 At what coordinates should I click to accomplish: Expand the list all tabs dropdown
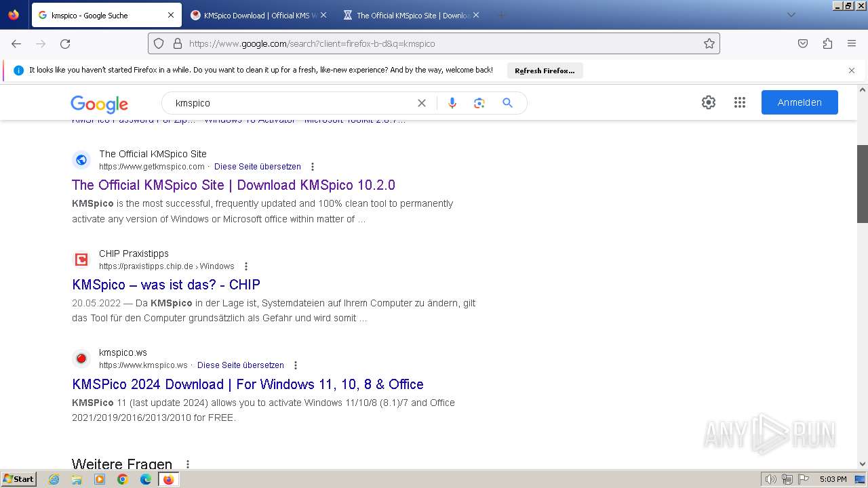pyautogui.click(x=791, y=15)
